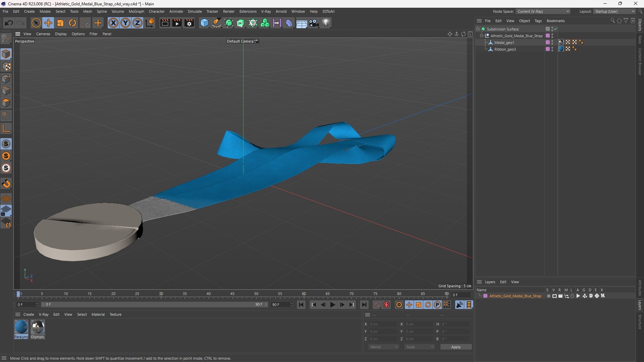Screen dimensions: 644x362
Task: Open the Node Space dropdown
Action: point(543,11)
